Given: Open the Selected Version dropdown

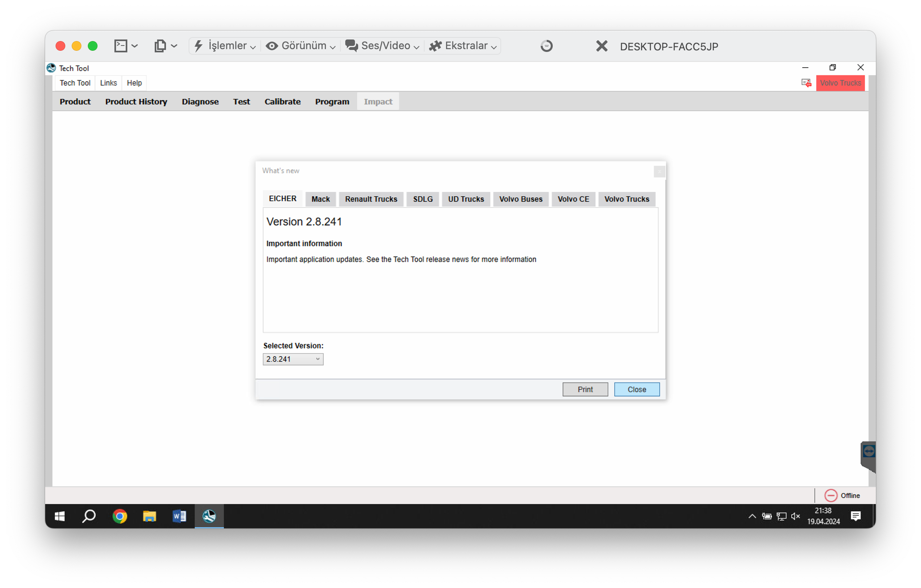Looking at the screenshot, I should (293, 359).
